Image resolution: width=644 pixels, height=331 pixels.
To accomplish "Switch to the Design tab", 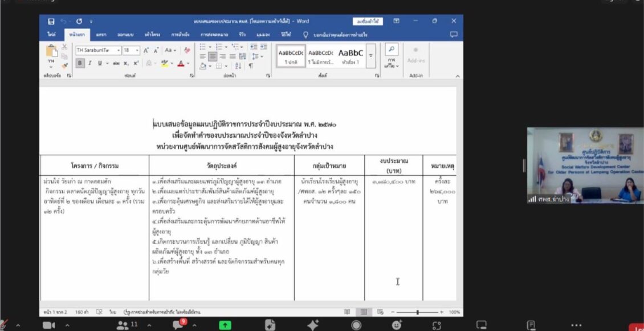I will [125, 35].
